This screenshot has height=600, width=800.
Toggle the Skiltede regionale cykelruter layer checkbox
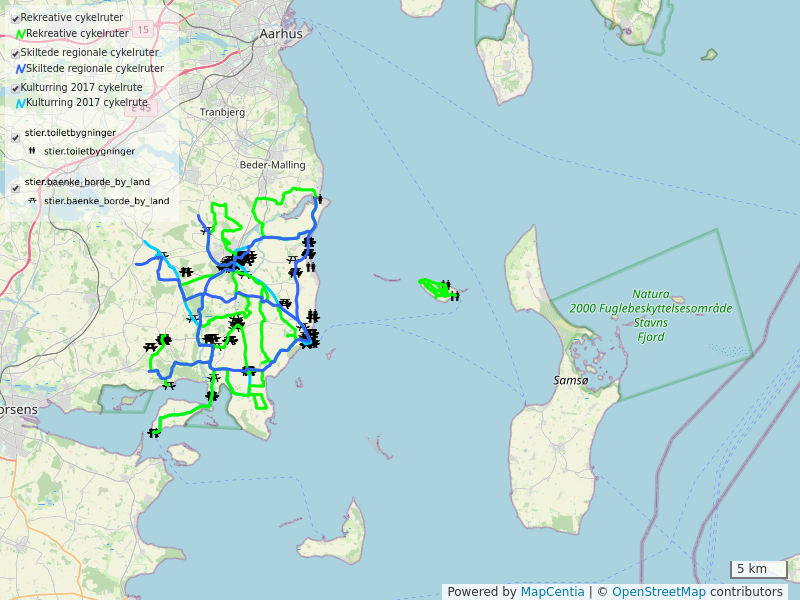[x=15, y=54]
